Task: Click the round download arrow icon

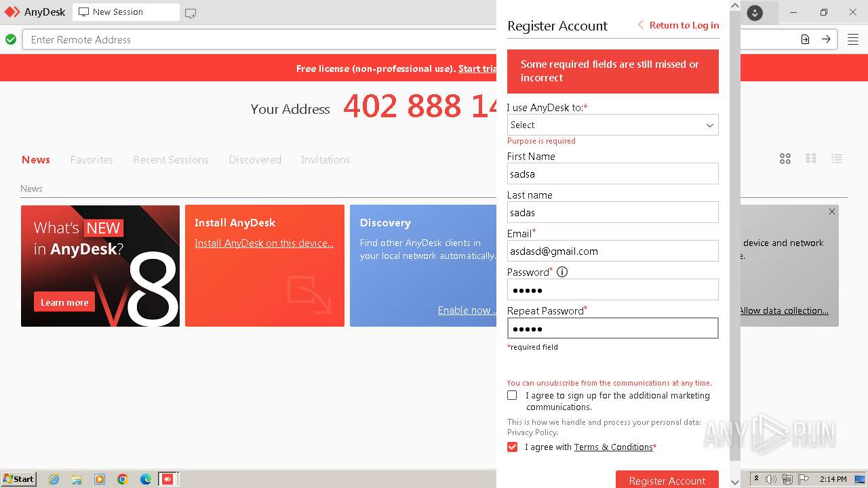Action: 755,12
